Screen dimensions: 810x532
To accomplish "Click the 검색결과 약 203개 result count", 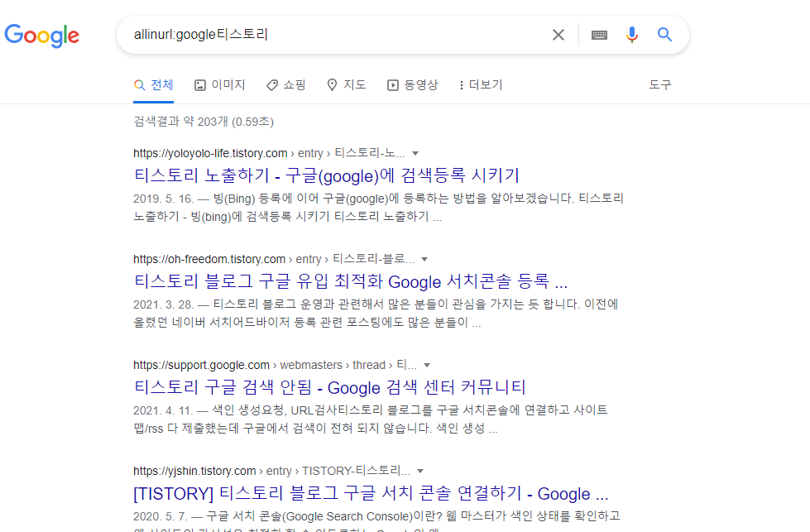I will click(x=204, y=122).
